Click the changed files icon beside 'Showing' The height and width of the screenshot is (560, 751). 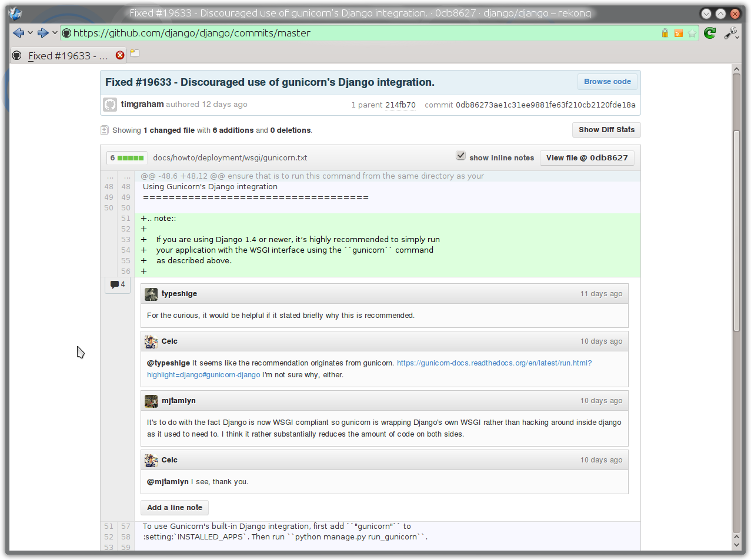pos(105,130)
